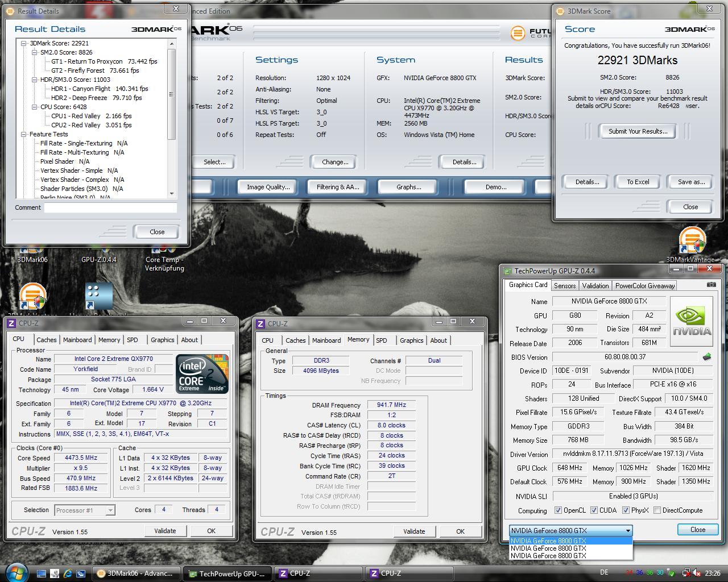Screen dimensions: 728x582
Task: Switch to the Sensors tab in GPU-Z
Action: (x=565, y=286)
